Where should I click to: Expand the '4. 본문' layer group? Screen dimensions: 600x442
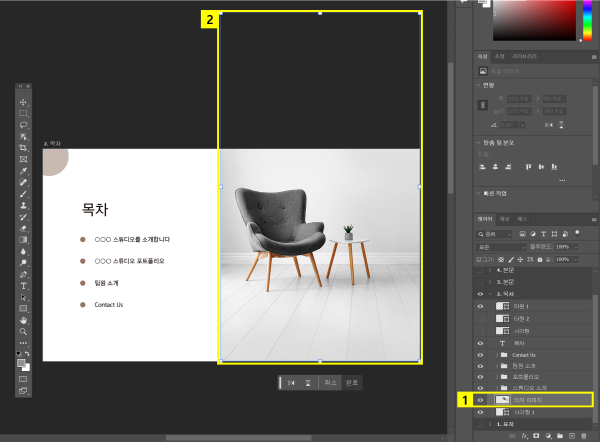point(490,270)
